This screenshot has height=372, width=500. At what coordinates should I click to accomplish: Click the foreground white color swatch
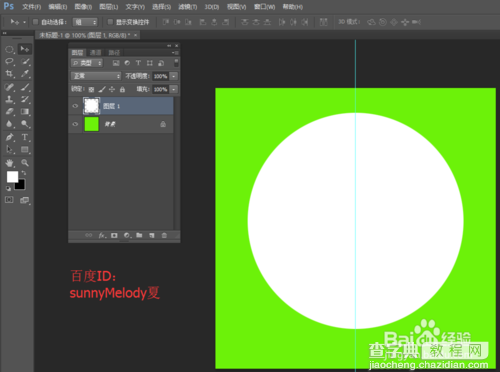[x=12, y=177]
